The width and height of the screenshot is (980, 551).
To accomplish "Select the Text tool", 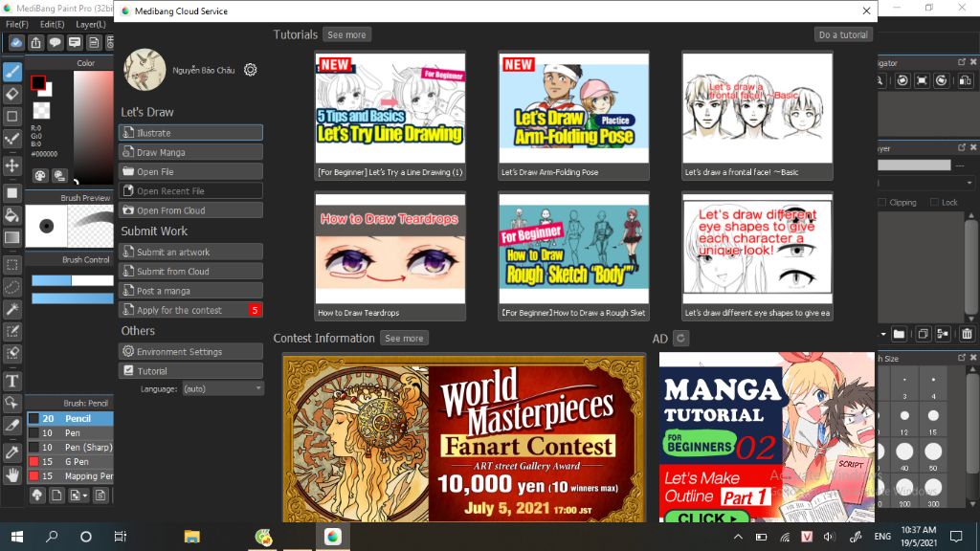I will [x=11, y=381].
